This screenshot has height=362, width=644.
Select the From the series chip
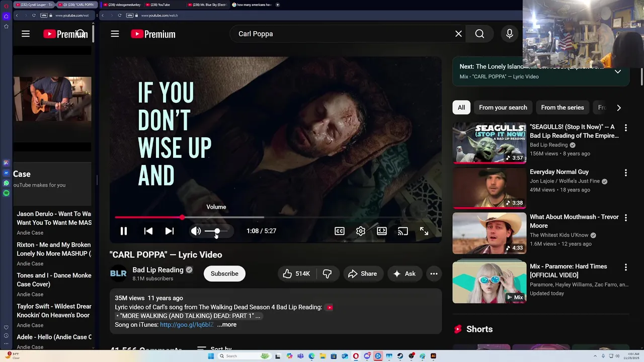562,108
